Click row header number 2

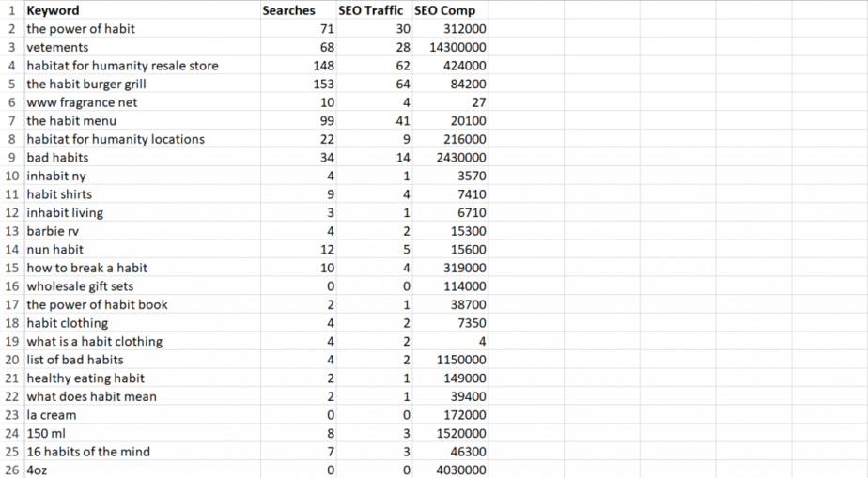pos(12,28)
